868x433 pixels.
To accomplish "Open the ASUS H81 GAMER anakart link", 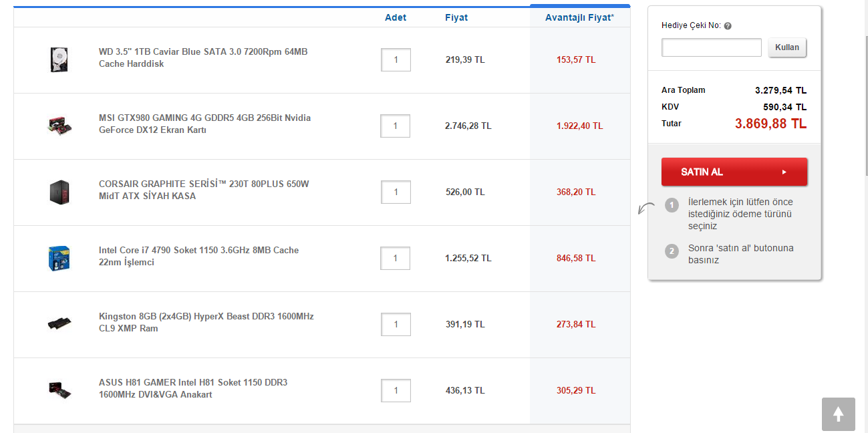I will (x=193, y=388).
